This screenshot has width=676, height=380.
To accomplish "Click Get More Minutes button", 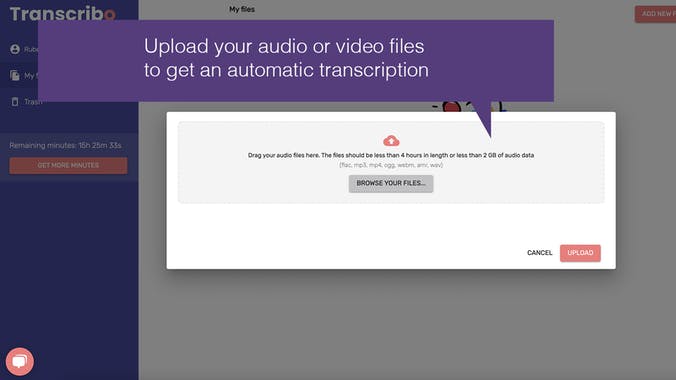I will click(x=68, y=166).
